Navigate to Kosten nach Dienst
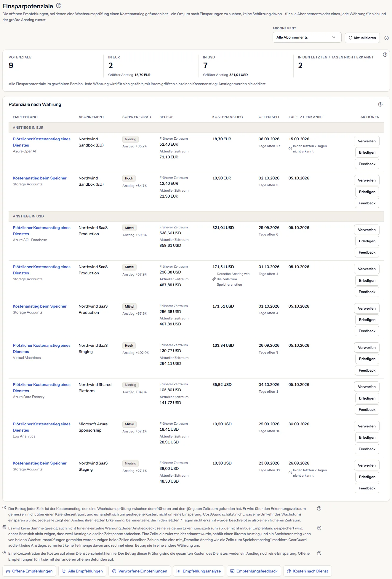 [308, 571]
